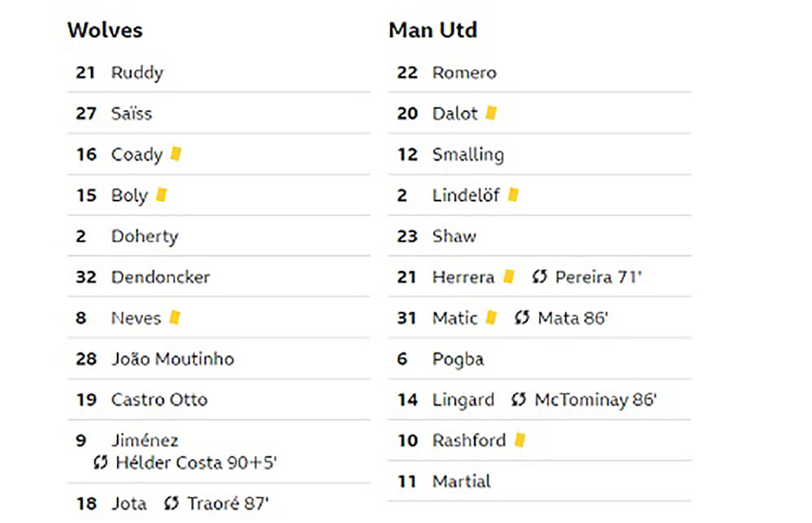Image resolution: width=812 pixels, height=523 pixels.
Task: Click the yellow card icon beside Rashford
Action: tap(520, 440)
